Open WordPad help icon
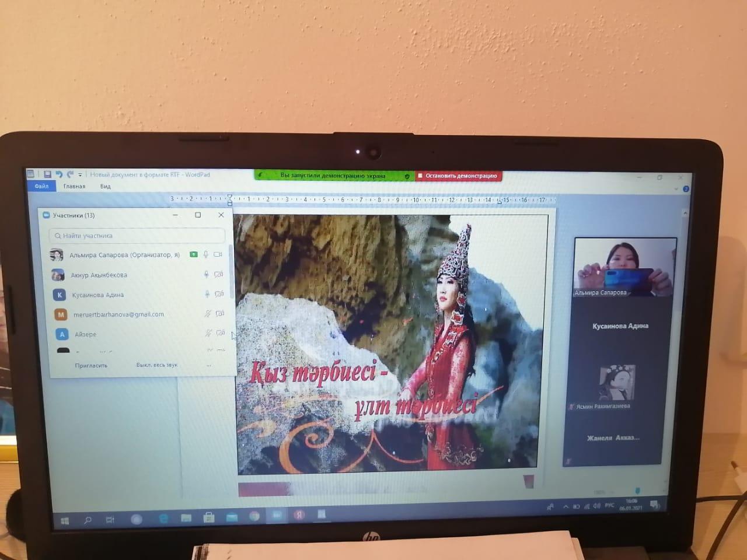Image resolution: width=747 pixels, height=560 pixels. 686,189
